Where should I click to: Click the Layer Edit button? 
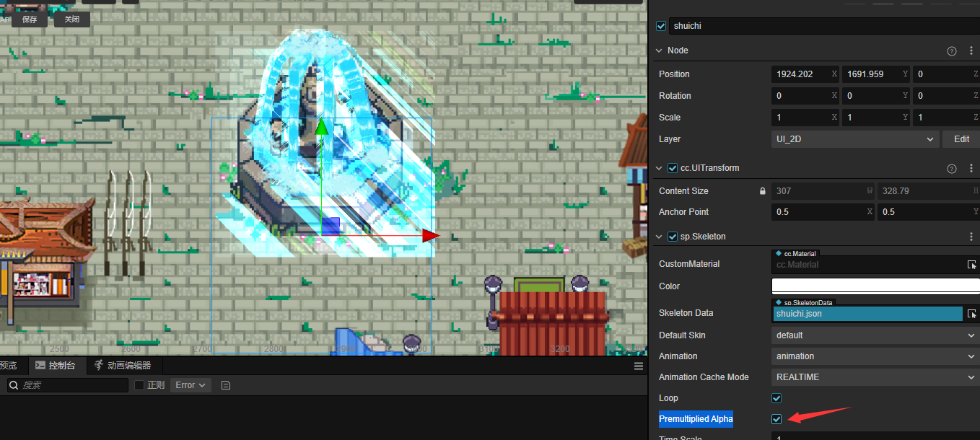point(961,139)
